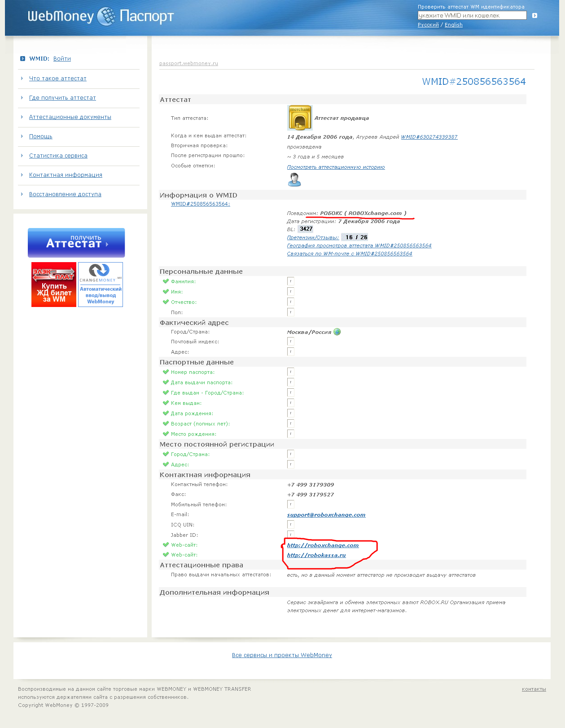Click the Москва/Россия city text
This screenshot has height=728, width=565.
[x=309, y=333]
